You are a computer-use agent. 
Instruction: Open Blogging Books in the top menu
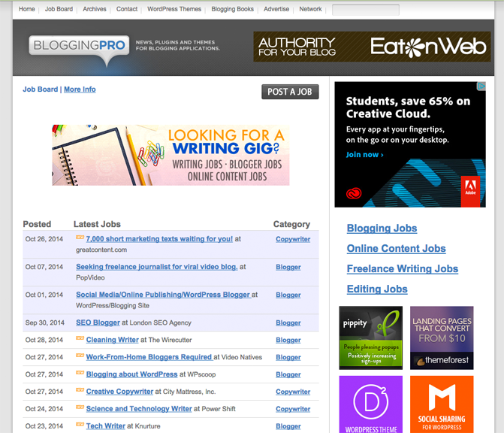[x=232, y=9]
